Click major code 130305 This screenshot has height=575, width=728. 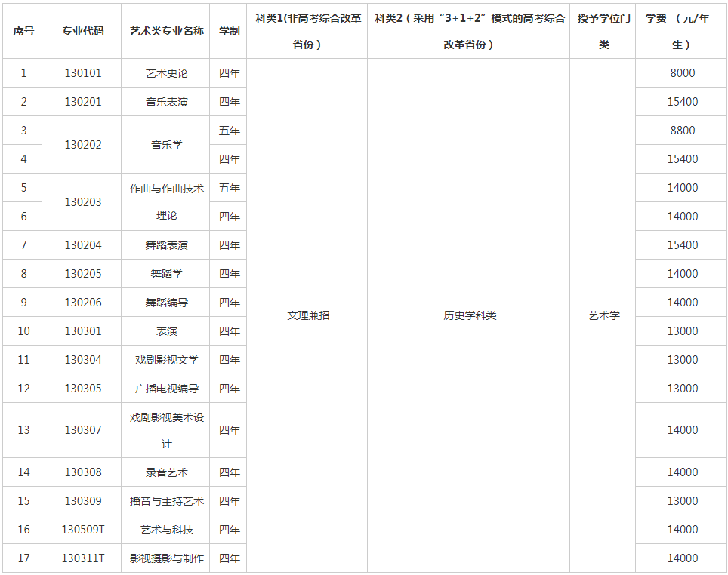coord(82,389)
